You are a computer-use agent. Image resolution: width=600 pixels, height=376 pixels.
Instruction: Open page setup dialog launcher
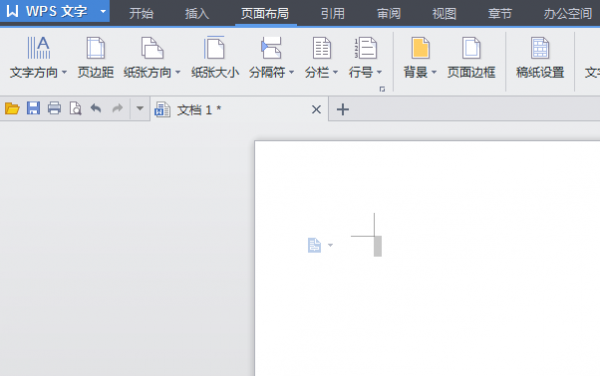(x=382, y=89)
